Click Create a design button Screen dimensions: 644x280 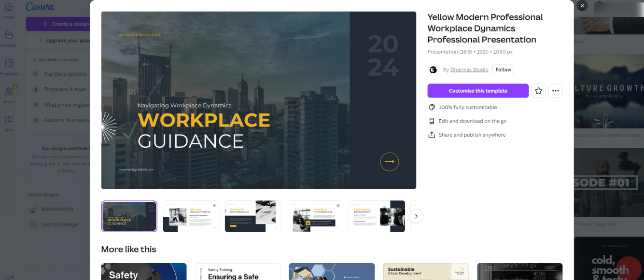point(58,24)
